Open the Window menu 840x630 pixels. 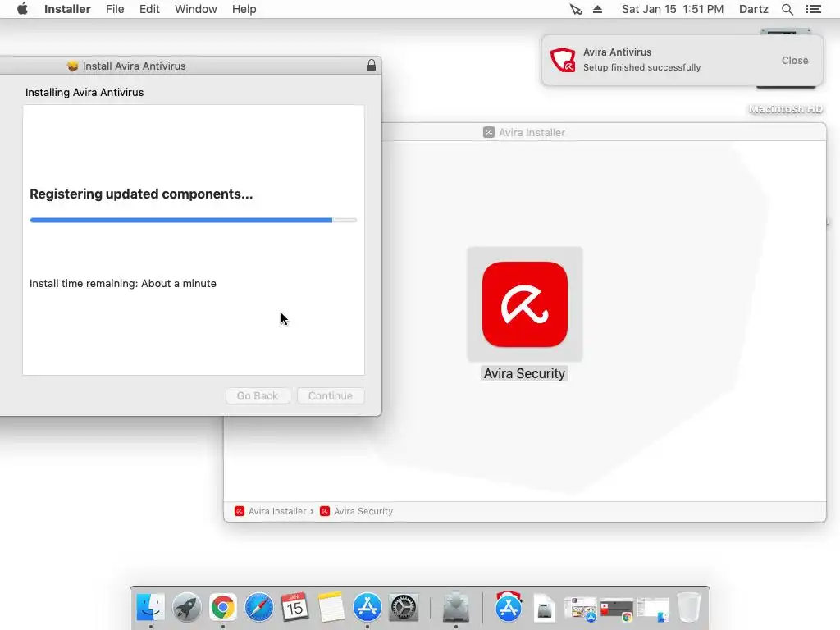click(195, 9)
